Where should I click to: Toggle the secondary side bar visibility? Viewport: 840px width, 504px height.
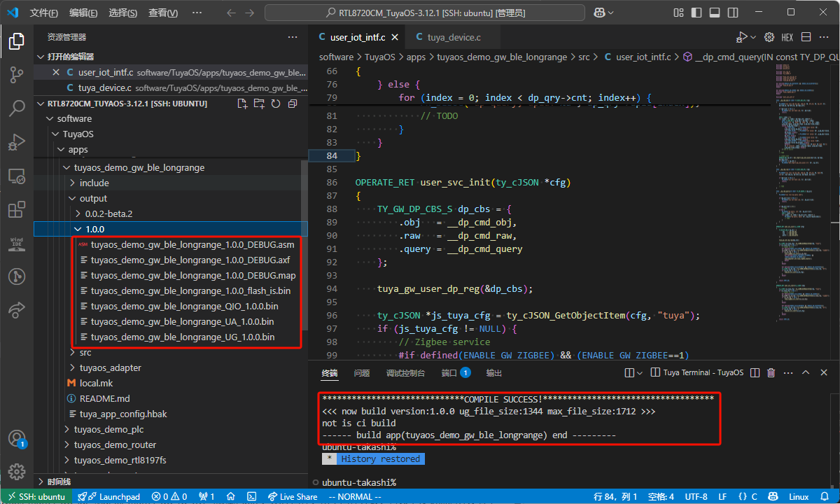tap(733, 13)
